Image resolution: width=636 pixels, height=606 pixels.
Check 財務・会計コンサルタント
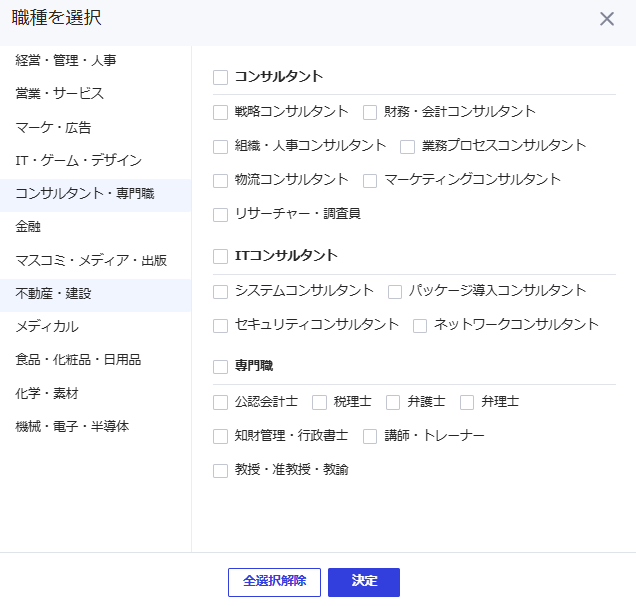click(370, 112)
